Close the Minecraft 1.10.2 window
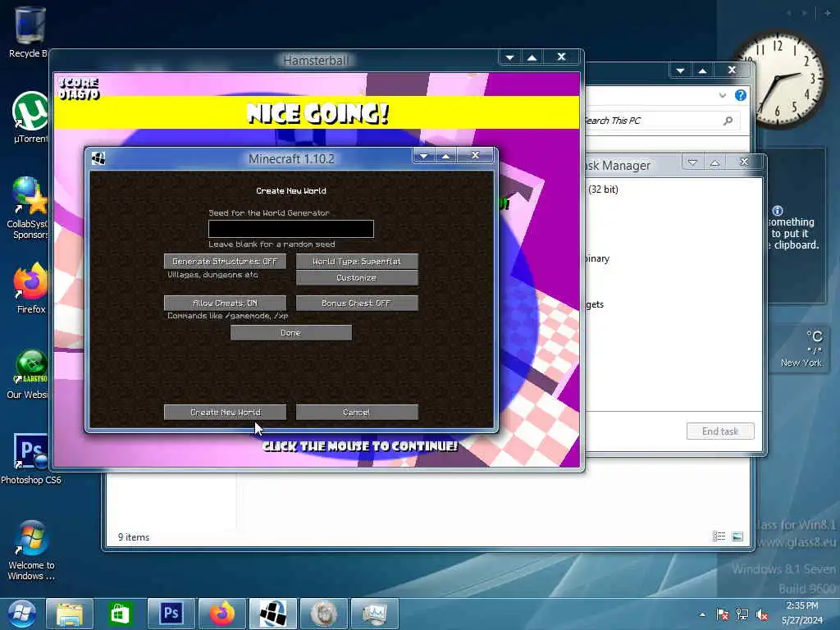Image resolution: width=840 pixels, height=630 pixels. click(x=475, y=155)
